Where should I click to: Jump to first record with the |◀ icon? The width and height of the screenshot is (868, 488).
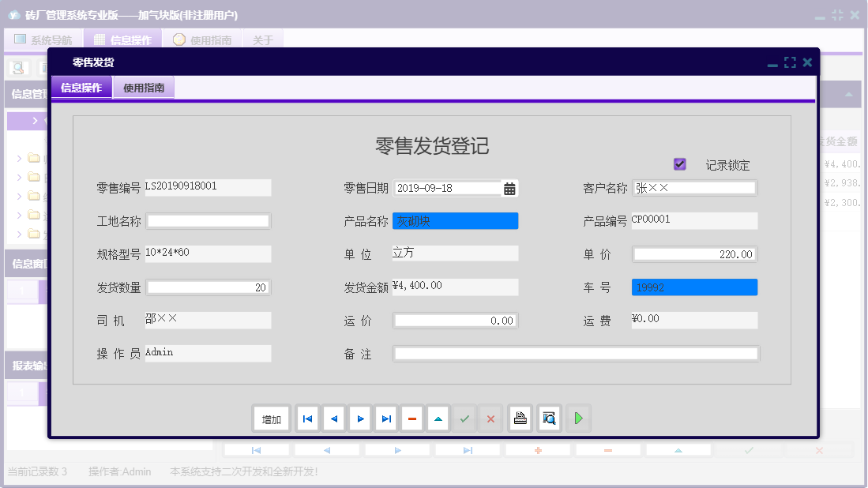point(307,419)
